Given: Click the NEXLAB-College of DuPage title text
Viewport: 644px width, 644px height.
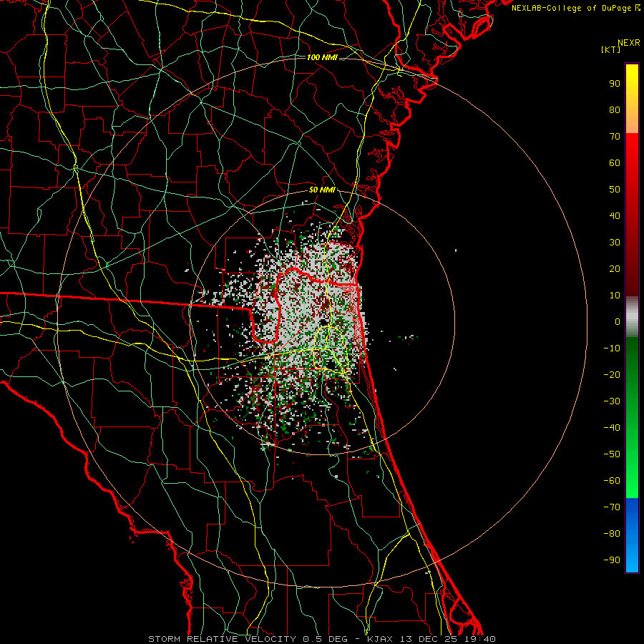Looking at the screenshot, I should 575,8.
